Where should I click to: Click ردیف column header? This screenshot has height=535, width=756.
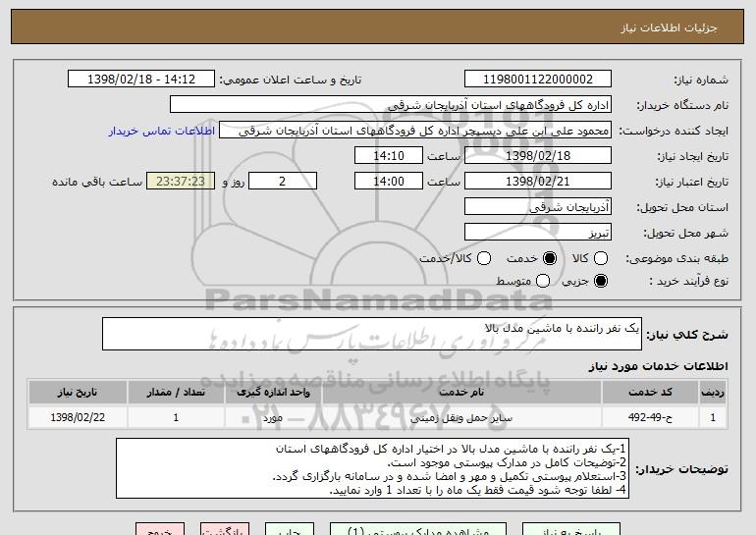[x=713, y=393]
